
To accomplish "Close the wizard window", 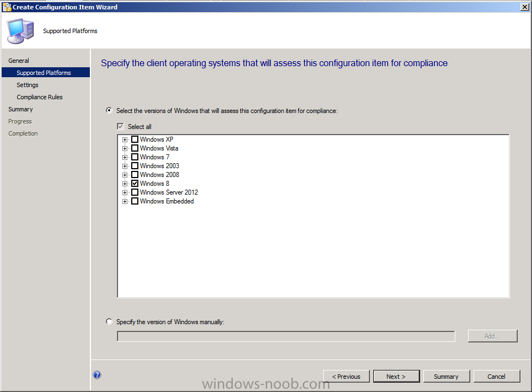I will (x=524, y=7).
